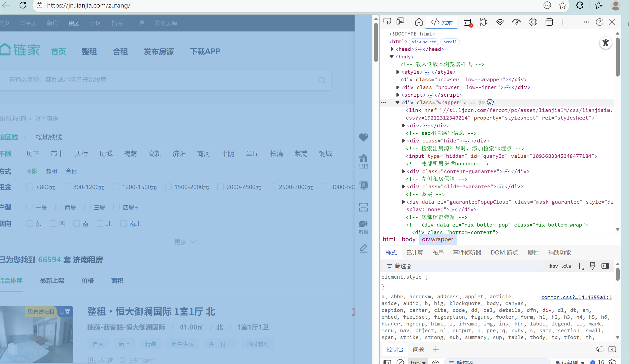Check the 两居 room type checkbox
629x364 pixels.
point(59,207)
